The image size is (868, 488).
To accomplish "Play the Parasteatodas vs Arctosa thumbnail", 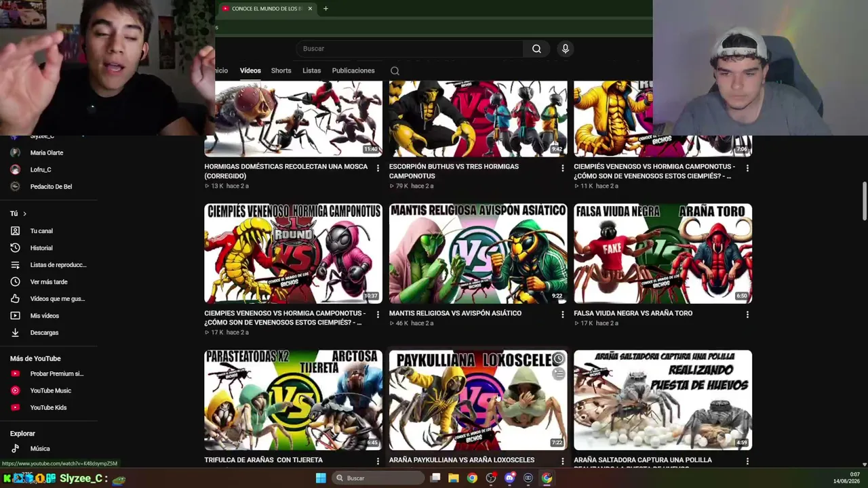I will click(x=293, y=400).
